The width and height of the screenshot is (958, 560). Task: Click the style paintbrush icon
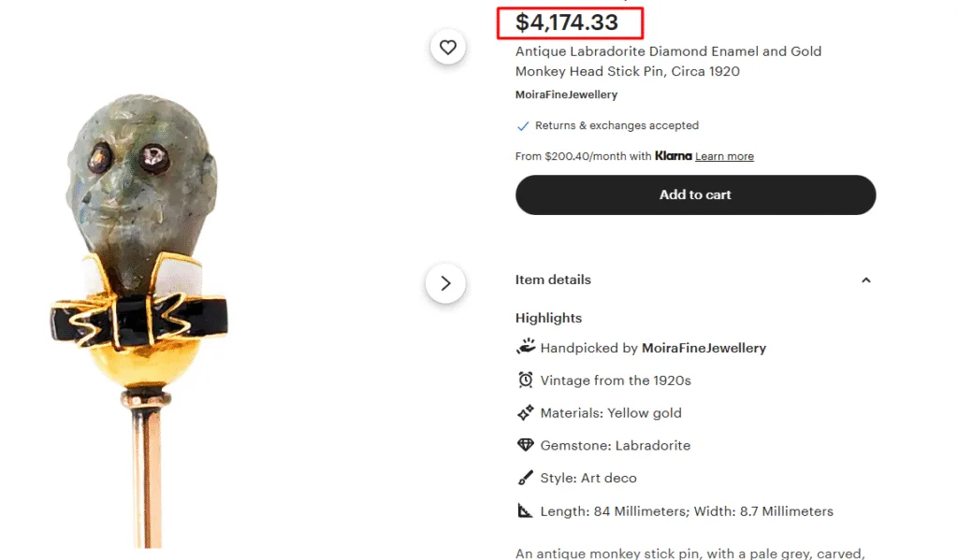click(x=526, y=478)
